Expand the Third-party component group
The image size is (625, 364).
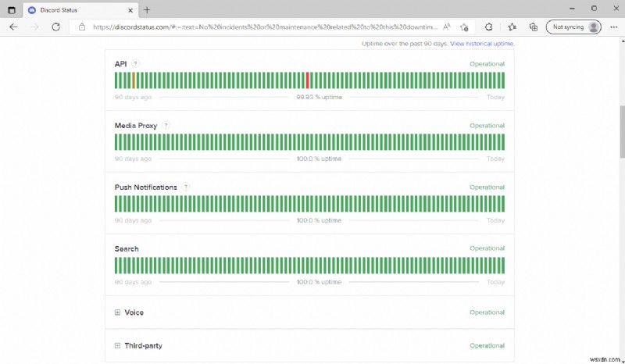(x=117, y=346)
